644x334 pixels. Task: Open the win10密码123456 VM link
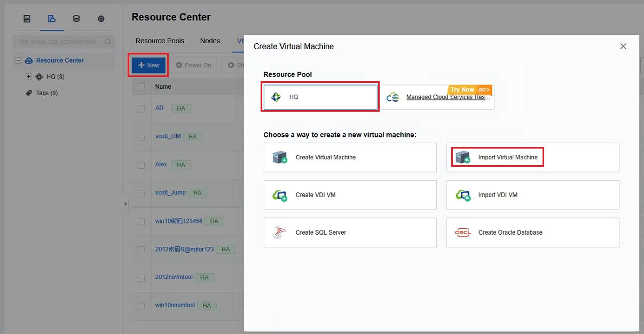coord(179,221)
